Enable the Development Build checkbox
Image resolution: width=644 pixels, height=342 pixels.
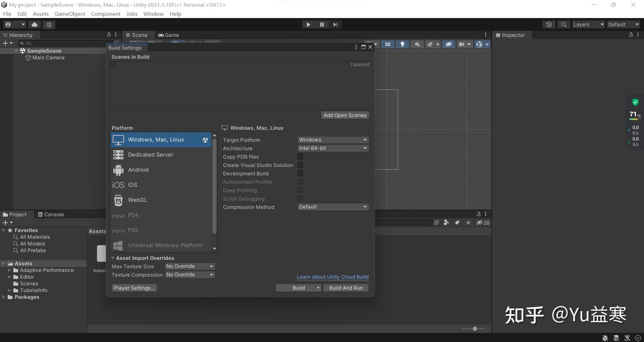pos(300,173)
